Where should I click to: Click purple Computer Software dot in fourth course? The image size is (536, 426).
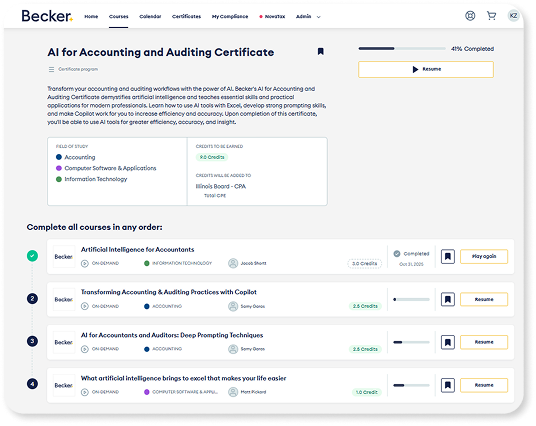[x=147, y=392]
